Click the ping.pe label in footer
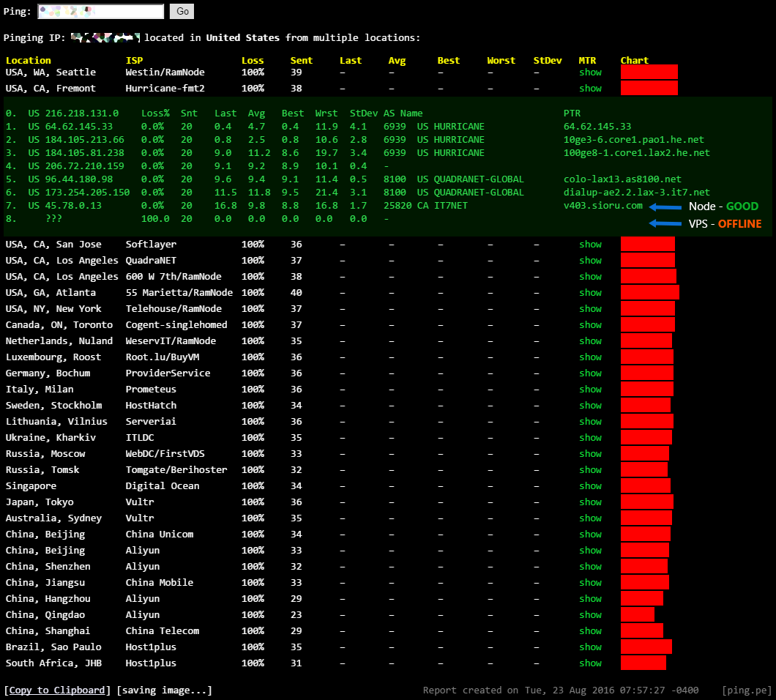The image size is (776, 700). coord(747,690)
